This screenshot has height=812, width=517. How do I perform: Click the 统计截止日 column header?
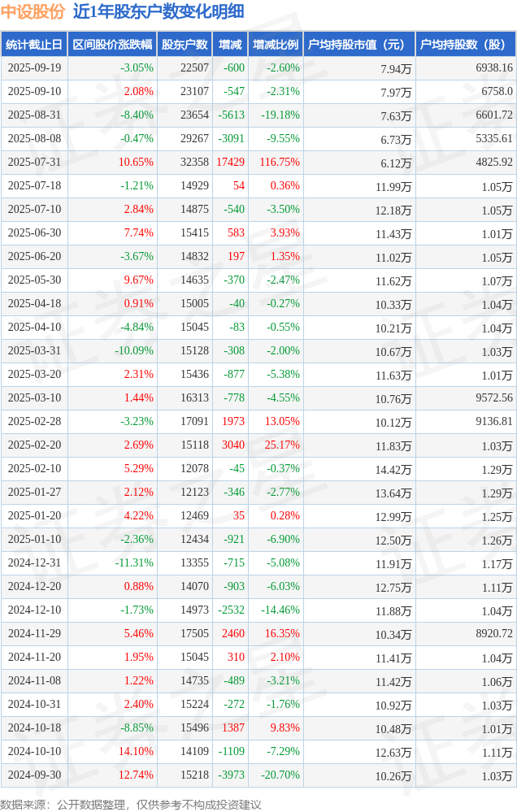coord(34,45)
